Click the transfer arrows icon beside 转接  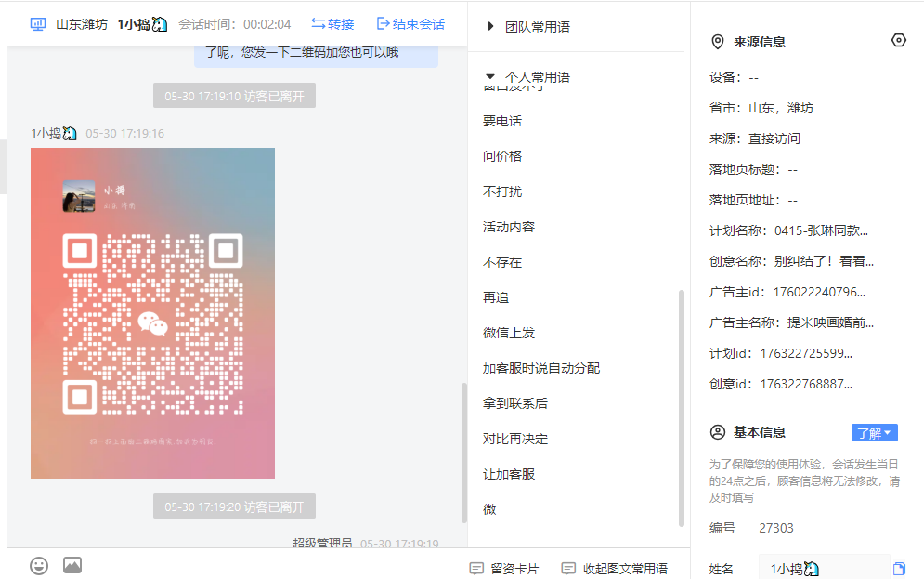[x=319, y=23]
